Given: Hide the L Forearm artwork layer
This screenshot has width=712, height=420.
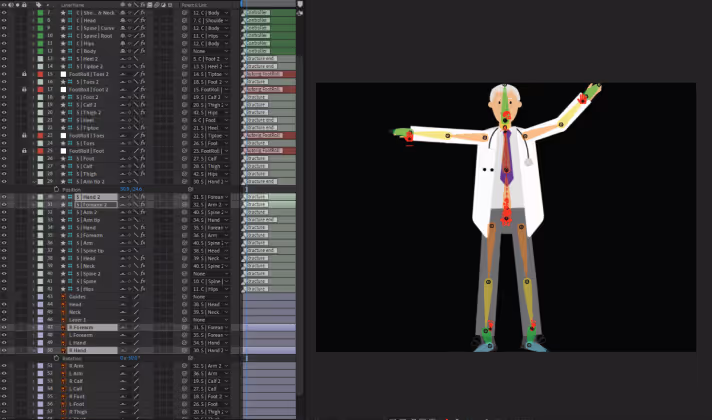Looking at the screenshot, I should 4,335.
